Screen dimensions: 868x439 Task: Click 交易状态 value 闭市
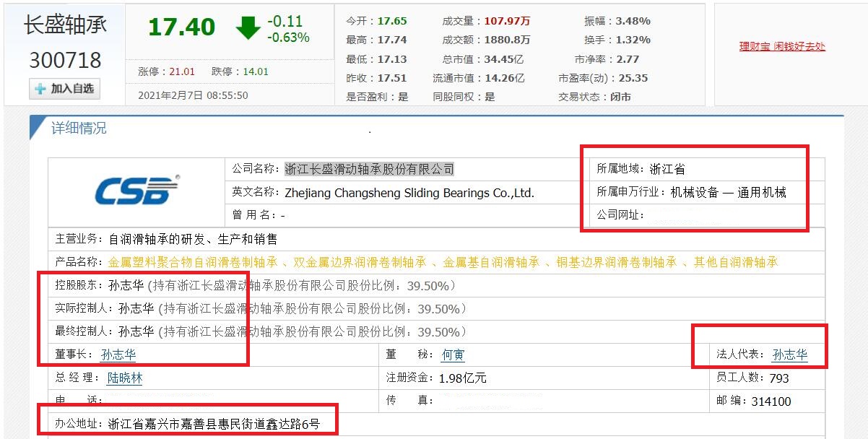[x=620, y=97]
